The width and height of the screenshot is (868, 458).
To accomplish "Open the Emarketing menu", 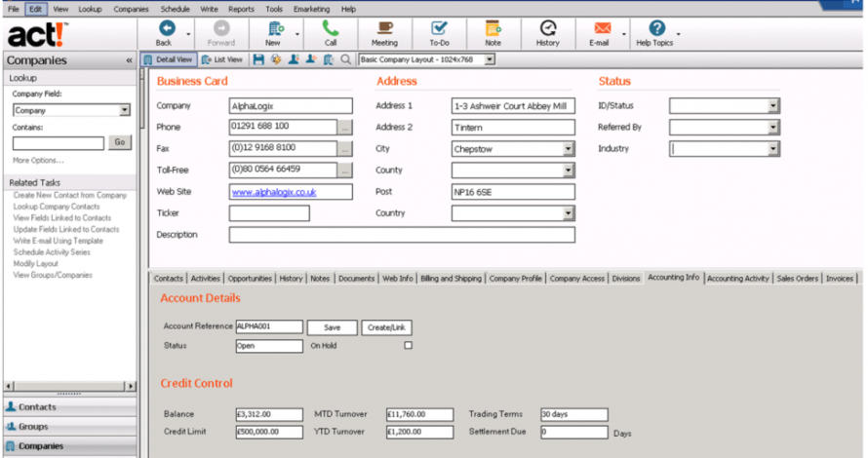I will point(312,9).
